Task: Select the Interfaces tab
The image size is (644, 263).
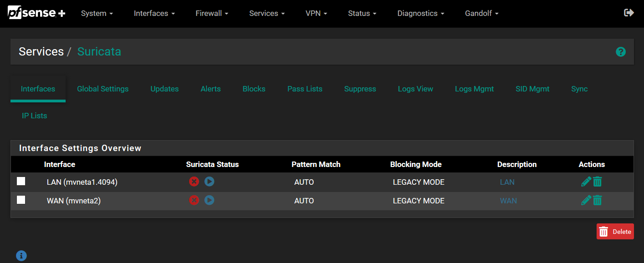Action: (38, 89)
